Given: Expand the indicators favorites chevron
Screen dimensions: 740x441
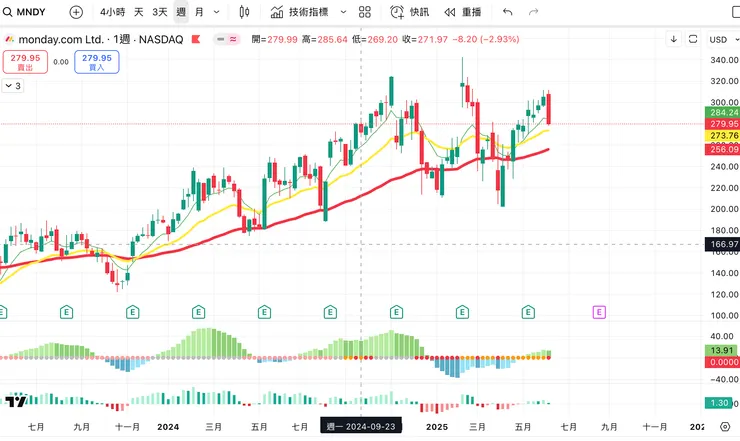Looking at the screenshot, I should pyautogui.click(x=343, y=12).
